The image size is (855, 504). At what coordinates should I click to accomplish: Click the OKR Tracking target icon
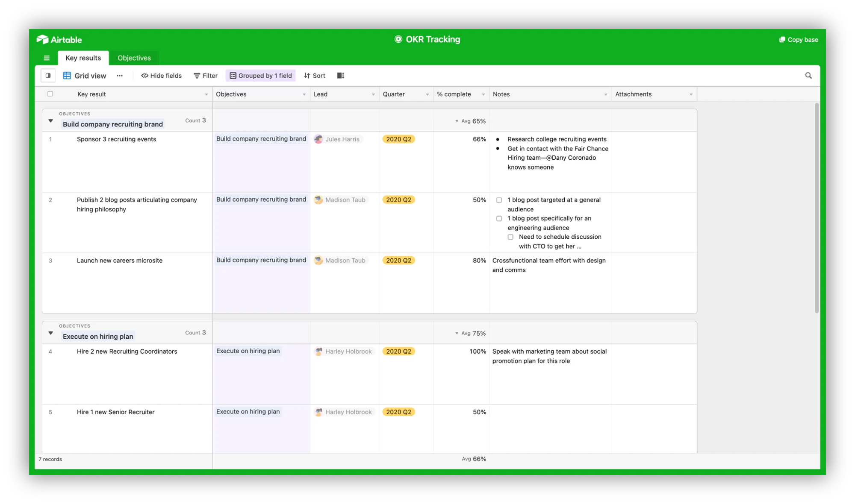pos(398,39)
